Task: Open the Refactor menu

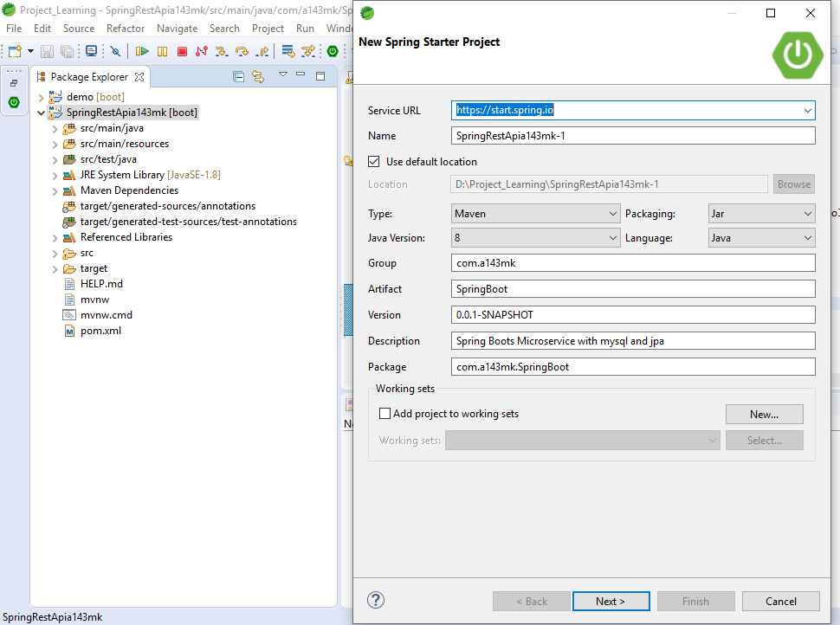Action: pyautogui.click(x=125, y=28)
